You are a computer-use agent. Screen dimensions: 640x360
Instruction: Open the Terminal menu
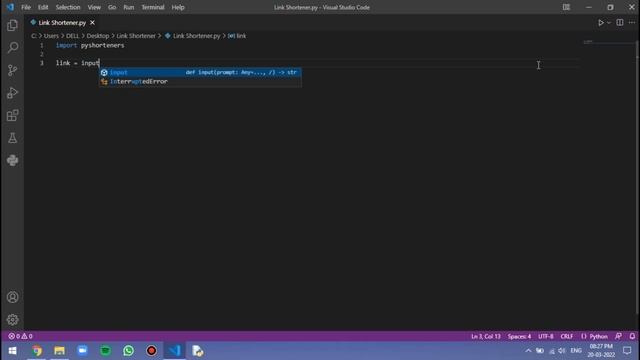(x=153, y=7)
